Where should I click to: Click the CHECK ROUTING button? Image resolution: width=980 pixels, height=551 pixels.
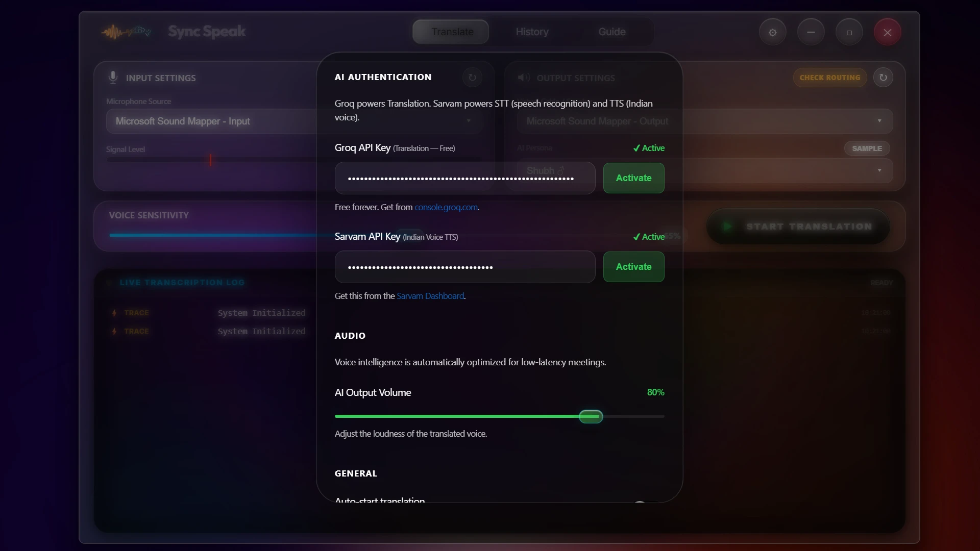pyautogui.click(x=830, y=78)
